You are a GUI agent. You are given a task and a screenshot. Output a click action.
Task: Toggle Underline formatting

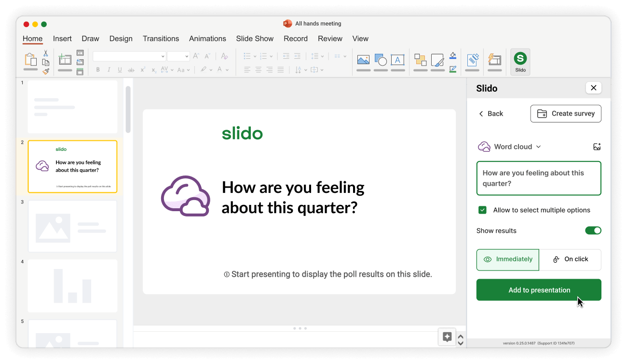(x=120, y=70)
